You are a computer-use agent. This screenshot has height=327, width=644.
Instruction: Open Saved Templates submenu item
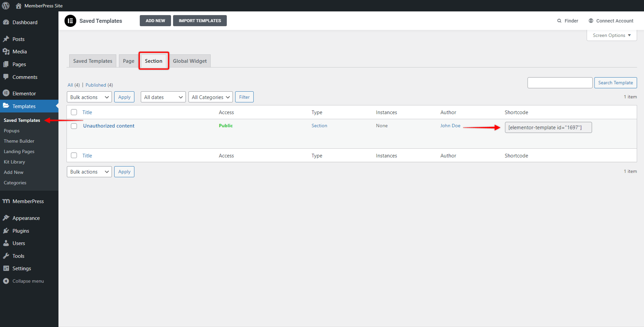[22, 120]
